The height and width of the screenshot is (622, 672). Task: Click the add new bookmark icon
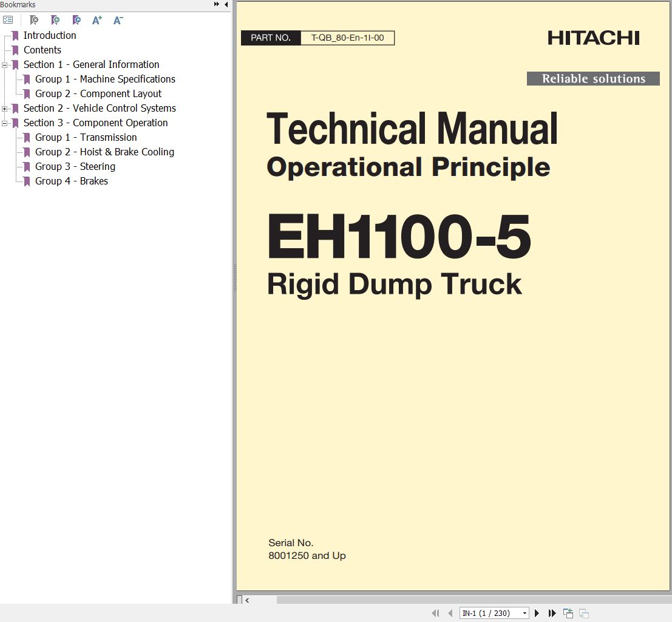click(x=55, y=20)
